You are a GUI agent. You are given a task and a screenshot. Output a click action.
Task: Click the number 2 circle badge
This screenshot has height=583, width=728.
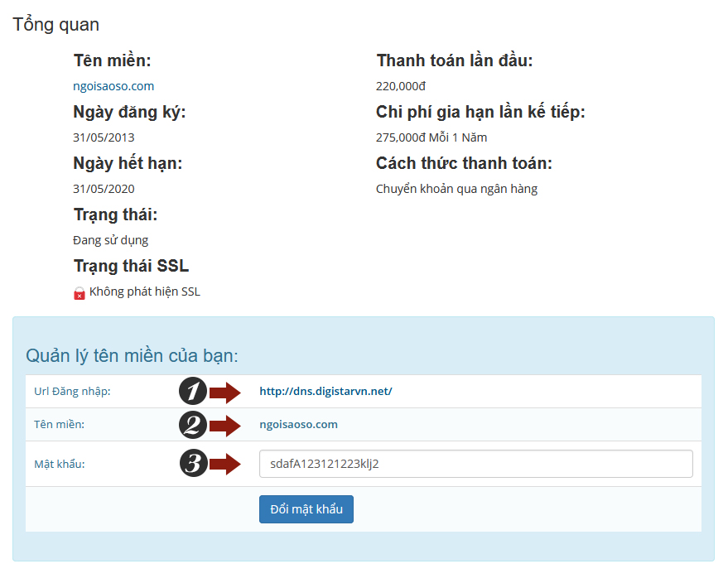coord(193,425)
